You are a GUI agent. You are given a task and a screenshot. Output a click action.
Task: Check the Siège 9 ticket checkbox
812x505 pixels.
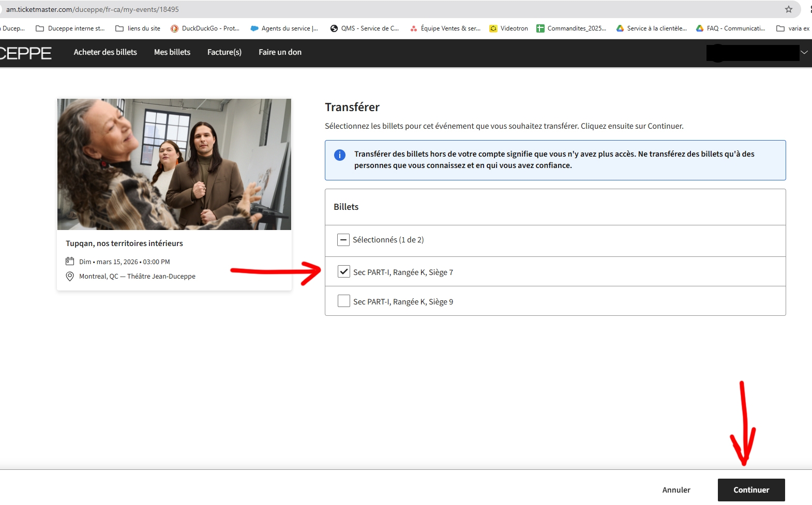[x=344, y=301]
